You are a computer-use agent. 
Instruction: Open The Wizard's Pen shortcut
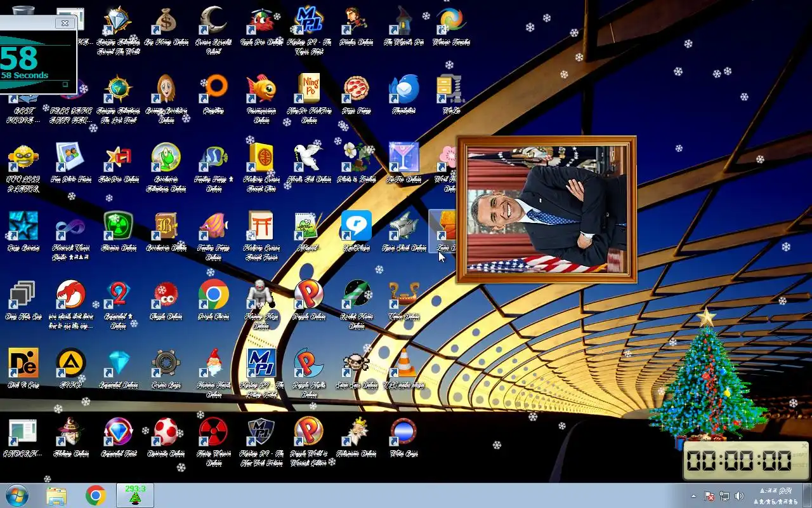404,20
